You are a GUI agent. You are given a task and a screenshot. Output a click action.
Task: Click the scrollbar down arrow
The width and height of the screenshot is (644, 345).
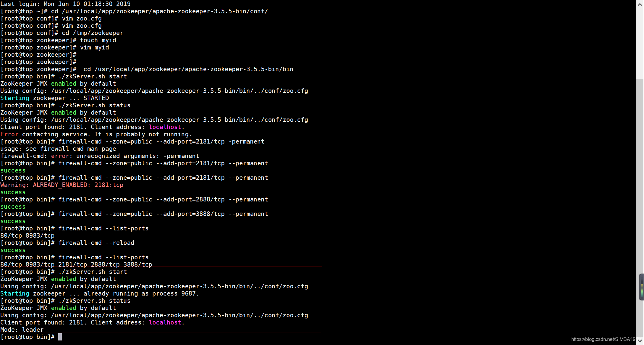click(x=640, y=341)
